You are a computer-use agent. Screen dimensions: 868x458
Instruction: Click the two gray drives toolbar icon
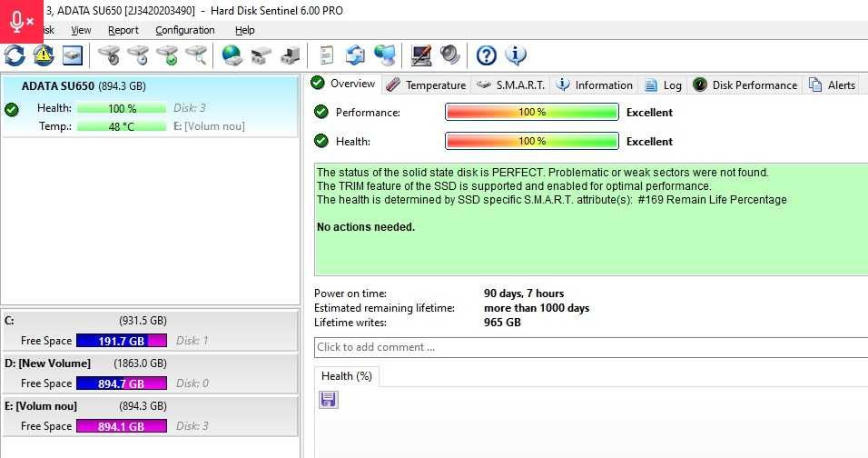point(261,56)
